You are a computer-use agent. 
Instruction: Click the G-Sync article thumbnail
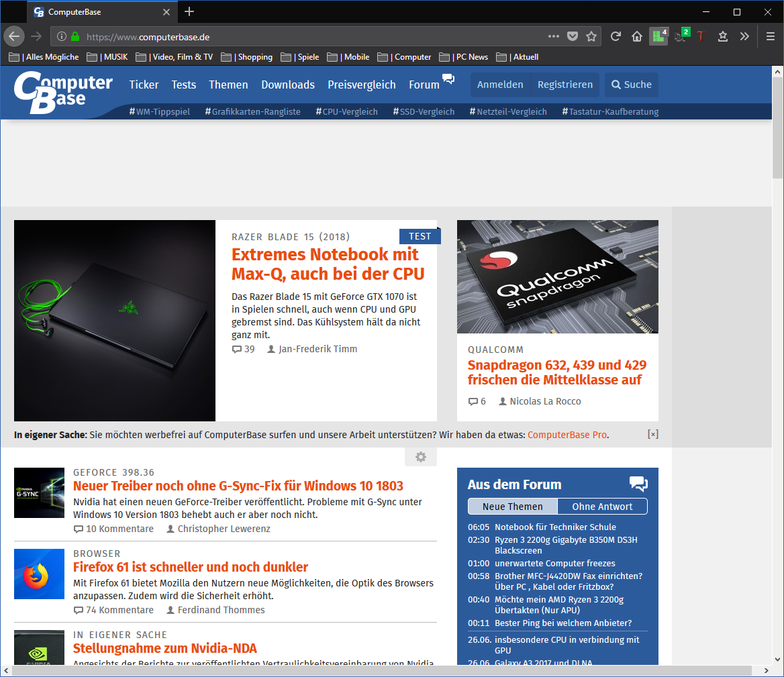click(x=39, y=492)
